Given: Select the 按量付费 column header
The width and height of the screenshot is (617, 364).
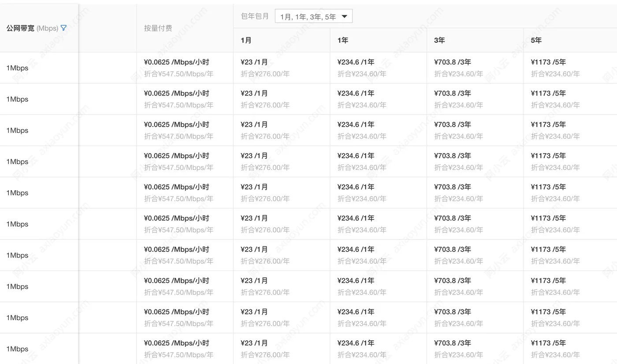Looking at the screenshot, I should 158,28.
